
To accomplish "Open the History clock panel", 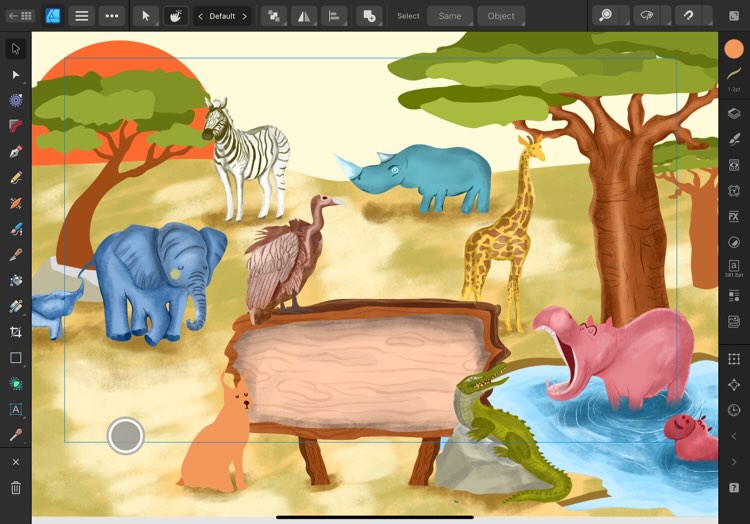I will [x=734, y=410].
